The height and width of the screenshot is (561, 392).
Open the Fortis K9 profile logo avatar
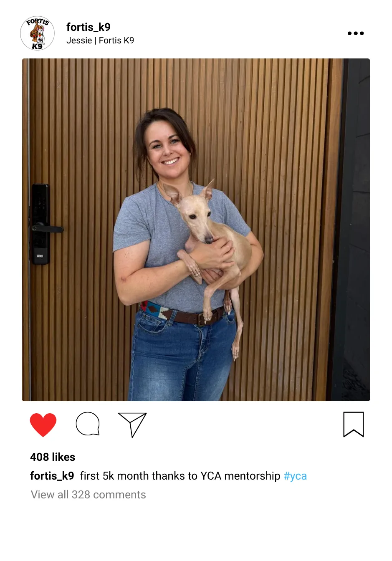pyautogui.click(x=38, y=33)
